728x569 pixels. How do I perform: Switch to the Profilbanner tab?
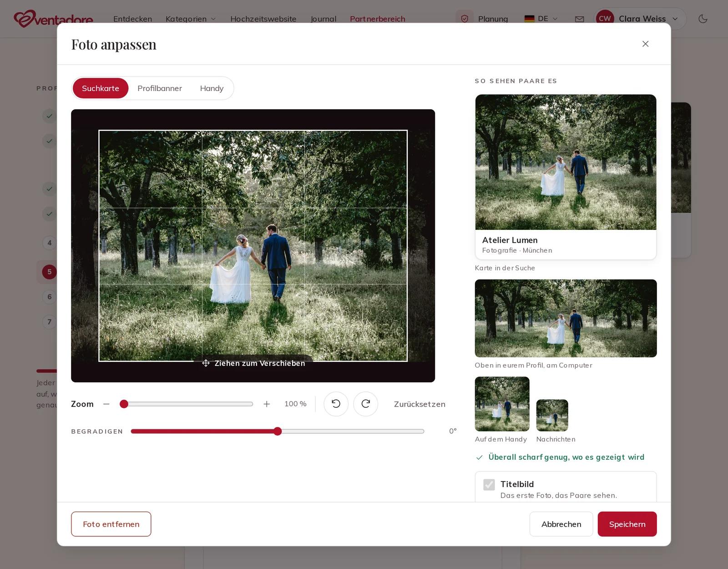pos(160,88)
